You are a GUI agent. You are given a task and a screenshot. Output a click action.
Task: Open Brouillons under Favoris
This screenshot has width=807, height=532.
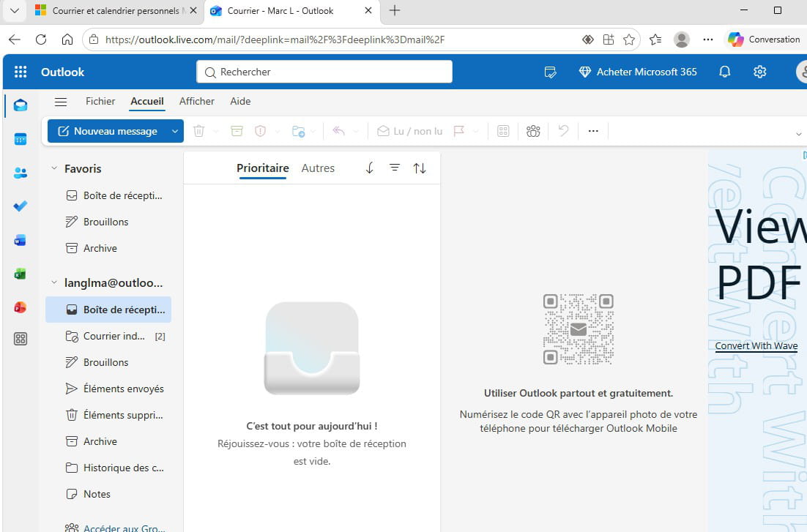click(108, 222)
